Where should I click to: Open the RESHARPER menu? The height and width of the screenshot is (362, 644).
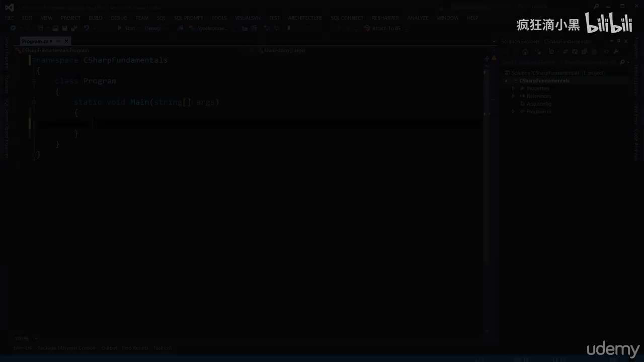[x=385, y=18]
